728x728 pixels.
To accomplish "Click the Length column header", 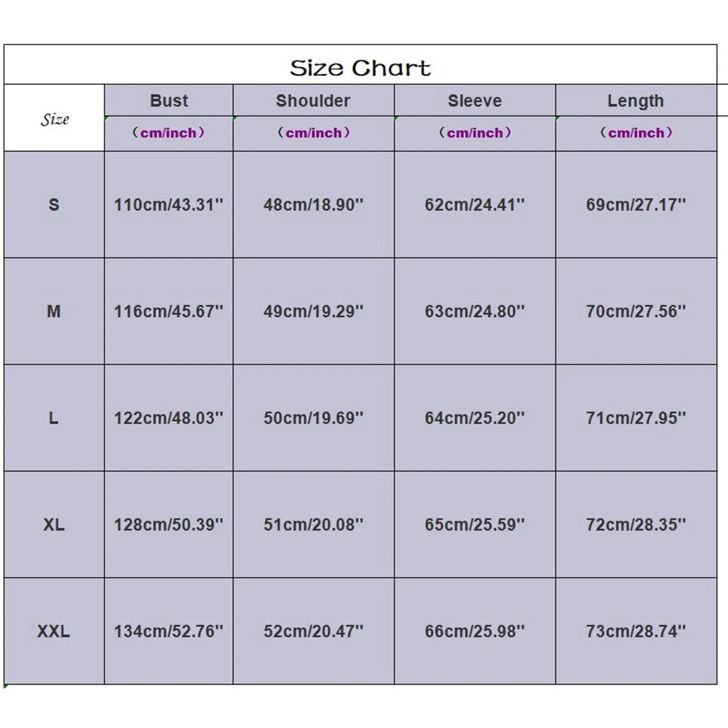I will point(636,101).
